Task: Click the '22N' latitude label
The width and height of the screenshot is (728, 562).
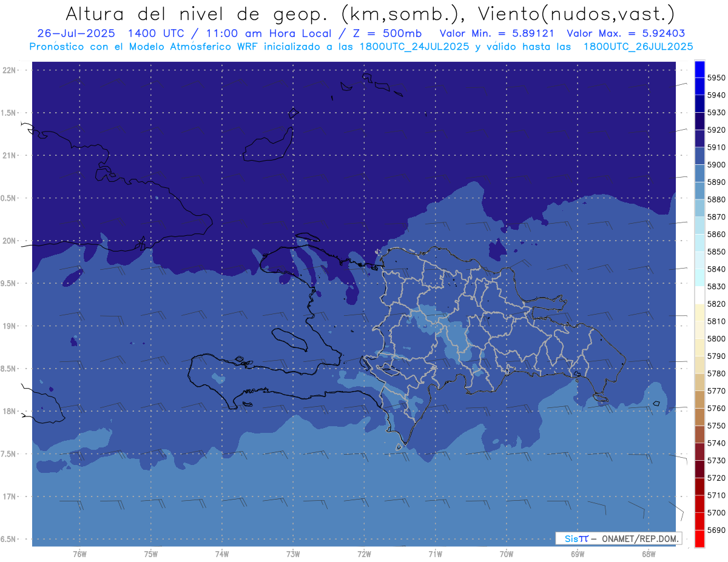Action: coord(10,70)
